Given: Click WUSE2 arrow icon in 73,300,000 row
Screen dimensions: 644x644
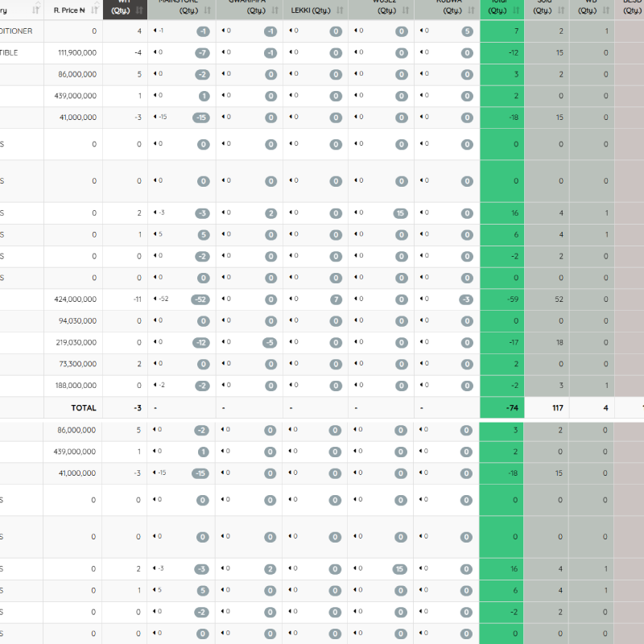Looking at the screenshot, I should pos(356,364).
